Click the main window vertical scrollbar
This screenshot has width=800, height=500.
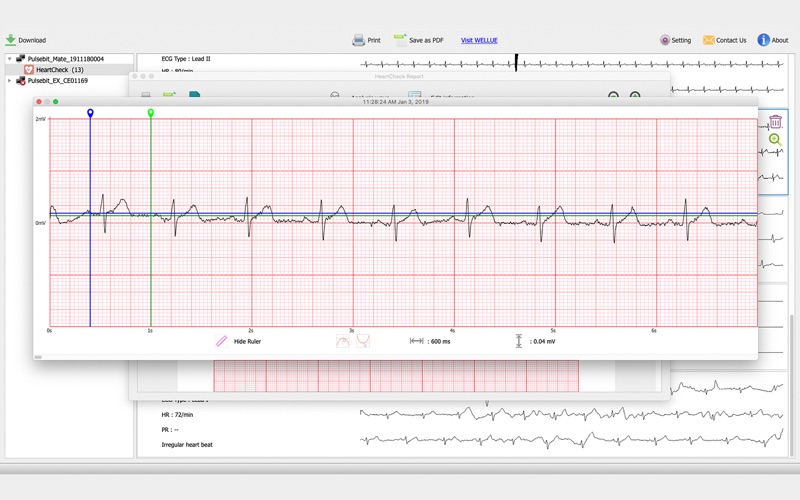pyautogui.click(x=792, y=385)
